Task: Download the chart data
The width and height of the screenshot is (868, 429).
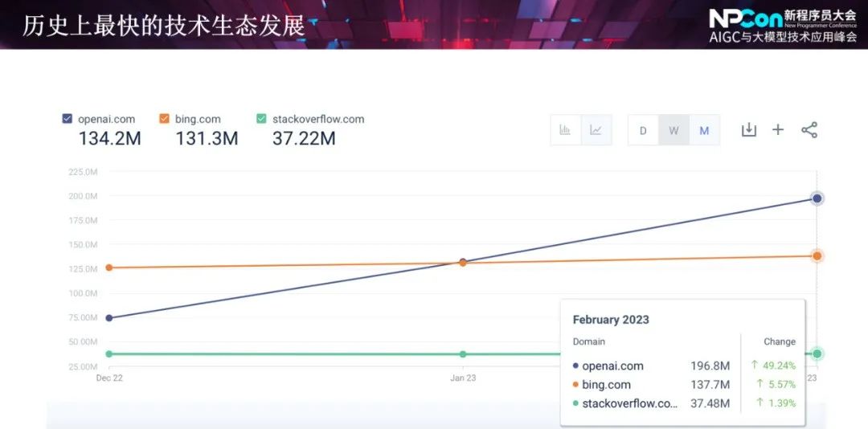Action: click(748, 130)
